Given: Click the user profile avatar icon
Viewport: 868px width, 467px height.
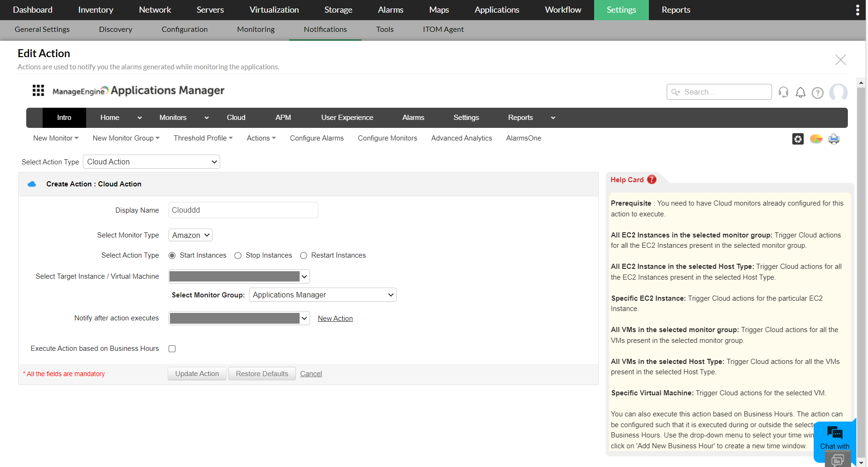Looking at the screenshot, I should point(838,92).
